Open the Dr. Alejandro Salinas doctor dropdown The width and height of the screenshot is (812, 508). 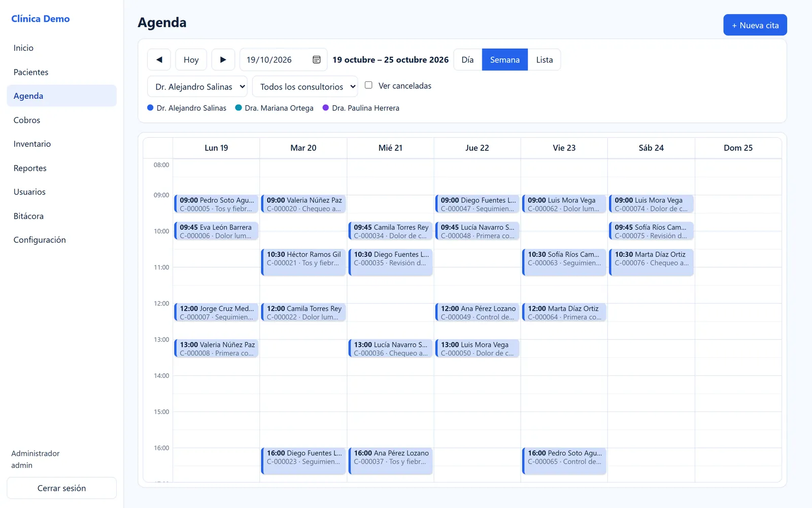click(197, 86)
